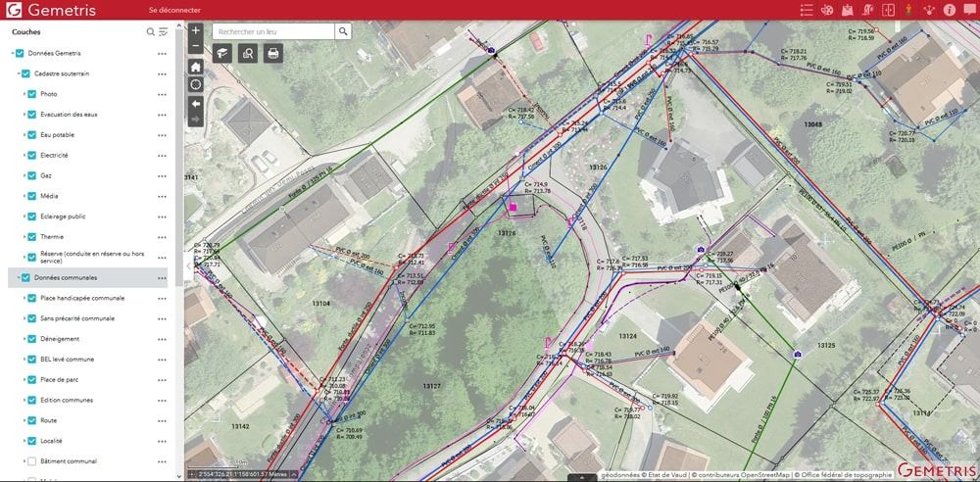The image size is (980, 482).
Task: Collapse the Cadastre souterrain group
Action: pyautogui.click(x=17, y=73)
